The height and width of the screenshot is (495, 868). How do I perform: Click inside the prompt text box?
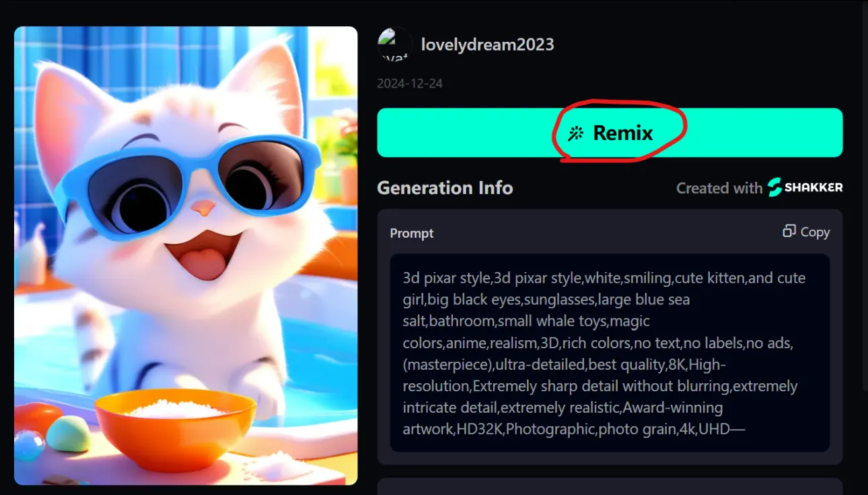click(x=610, y=353)
